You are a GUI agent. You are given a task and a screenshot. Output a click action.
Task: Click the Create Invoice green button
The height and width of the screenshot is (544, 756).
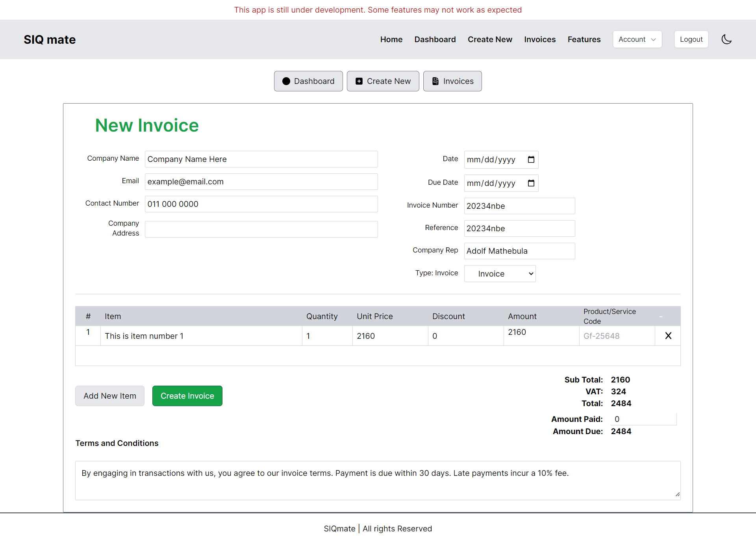point(188,395)
